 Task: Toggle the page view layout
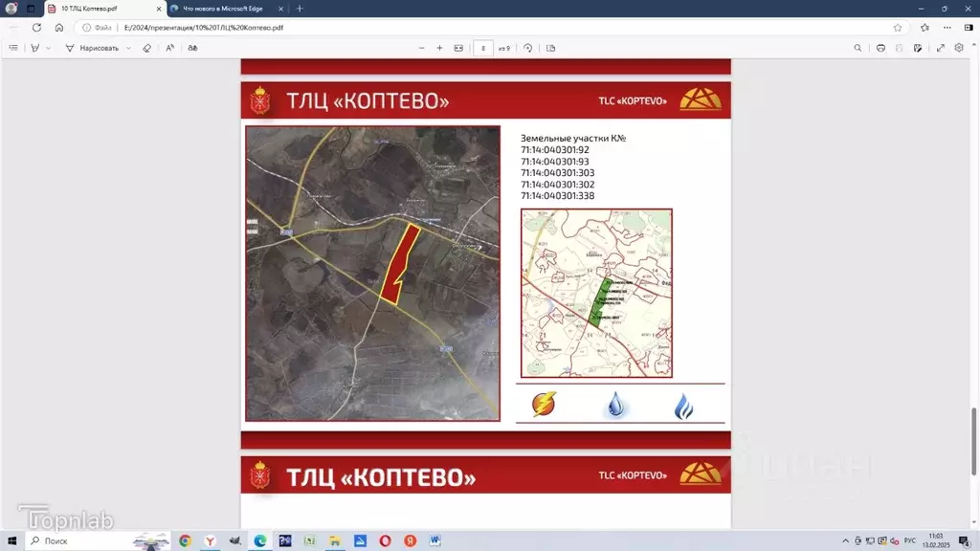point(551,48)
